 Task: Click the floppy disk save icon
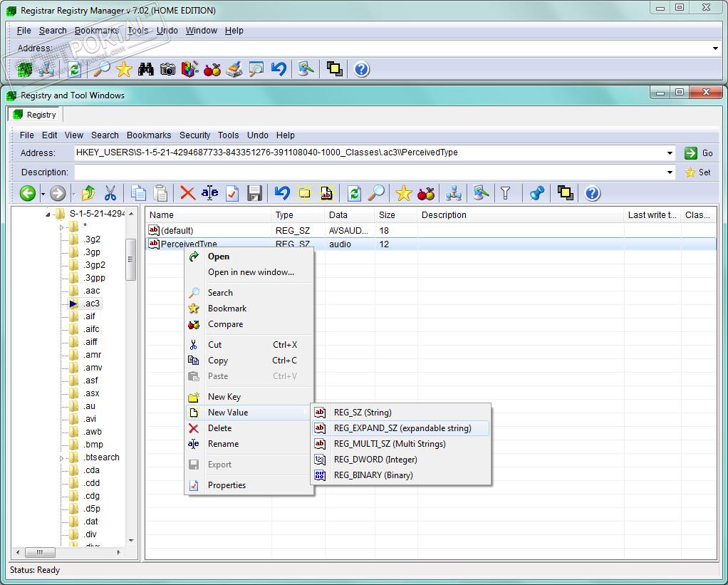[x=254, y=193]
